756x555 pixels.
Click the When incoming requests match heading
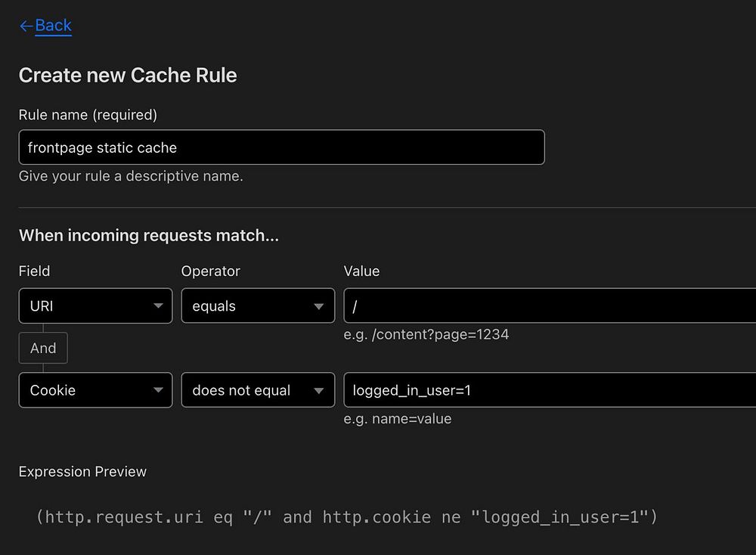149,235
